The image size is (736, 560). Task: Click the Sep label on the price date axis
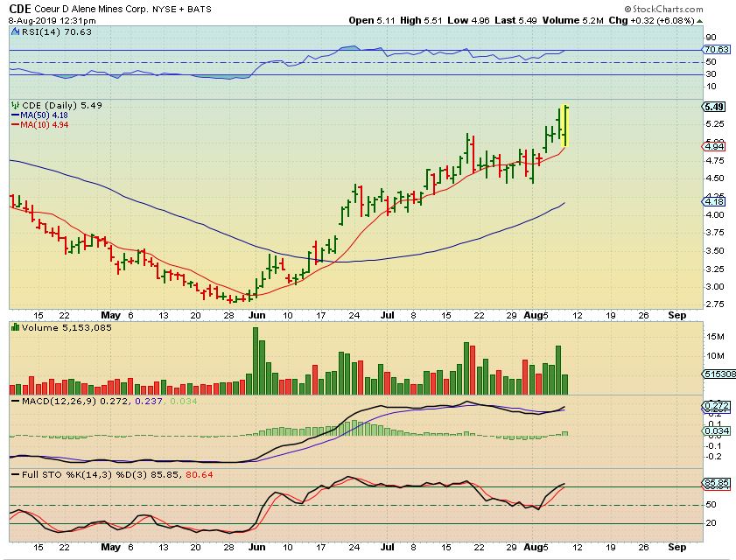coord(676,316)
